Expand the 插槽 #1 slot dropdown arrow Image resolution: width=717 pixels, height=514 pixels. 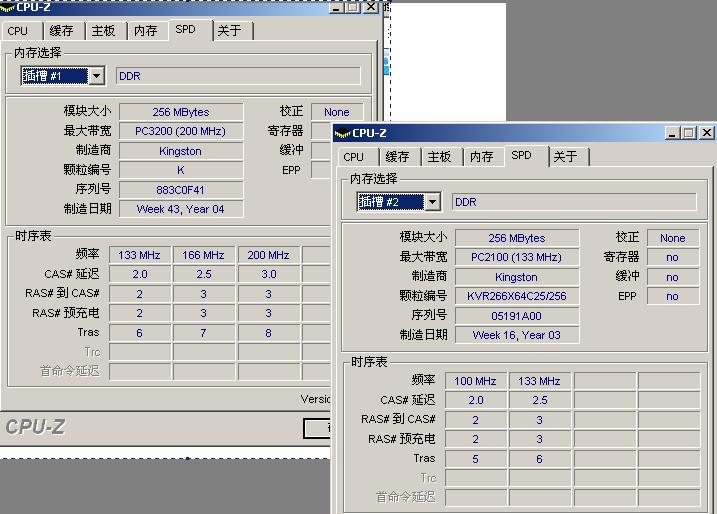[96, 75]
